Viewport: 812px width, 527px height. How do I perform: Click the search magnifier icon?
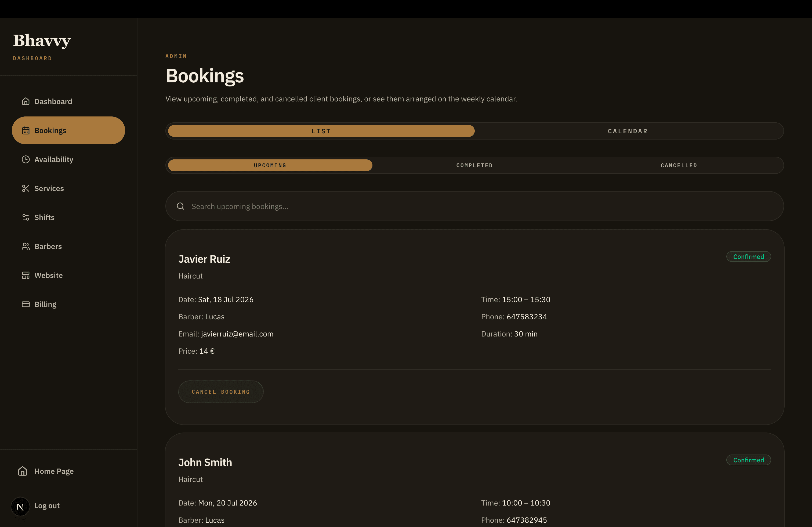180,206
